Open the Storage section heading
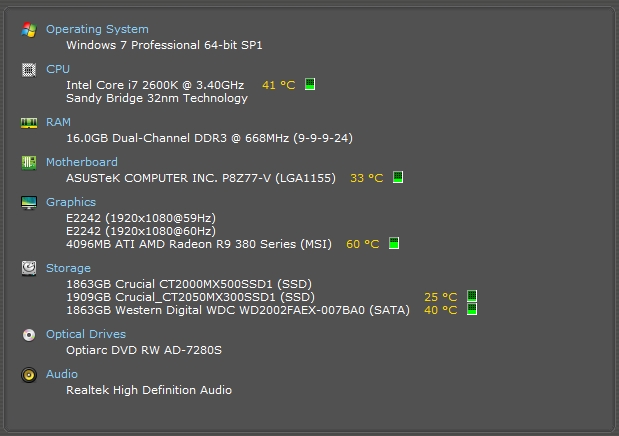 [x=68, y=268]
